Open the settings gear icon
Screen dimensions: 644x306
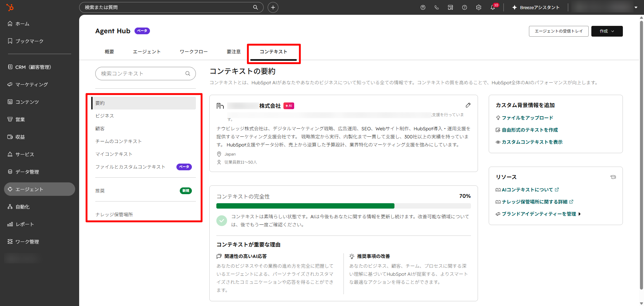[x=479, y=7]
